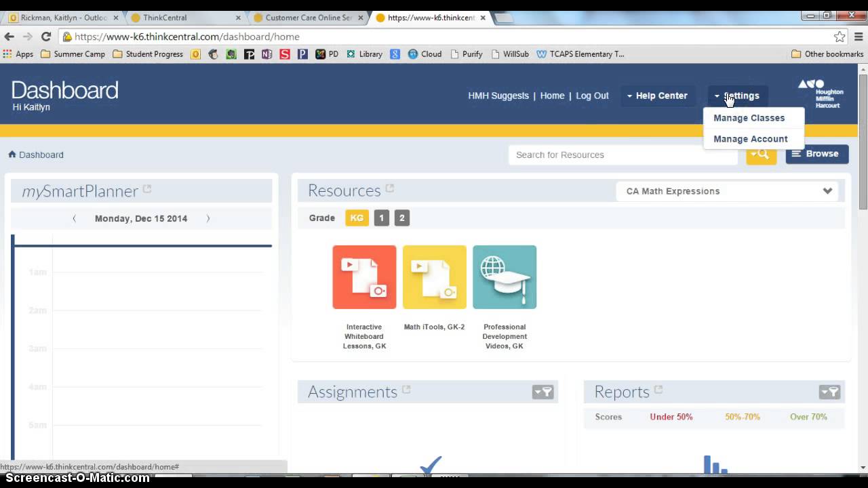This screenshot has width=868, height=488.
Task: Open the Assignments filter dropdown
Action: tap(543, 392)
